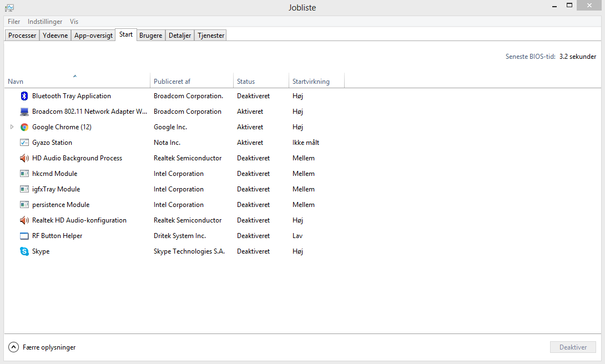Click the Bluetooth Tray Application icon
Image resolution: width=605 pixels, height=364 pixels.
(x=24, y=96)
